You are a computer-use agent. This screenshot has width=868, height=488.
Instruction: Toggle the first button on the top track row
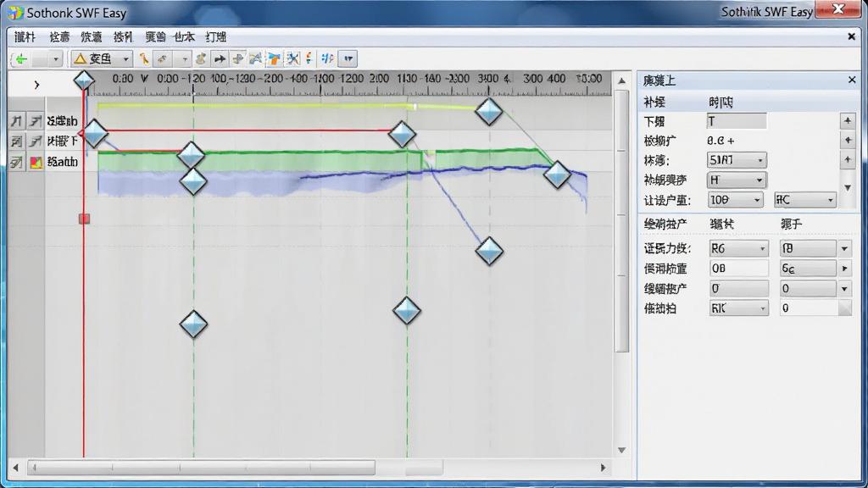pyautogui.click(x=17, y=121)
